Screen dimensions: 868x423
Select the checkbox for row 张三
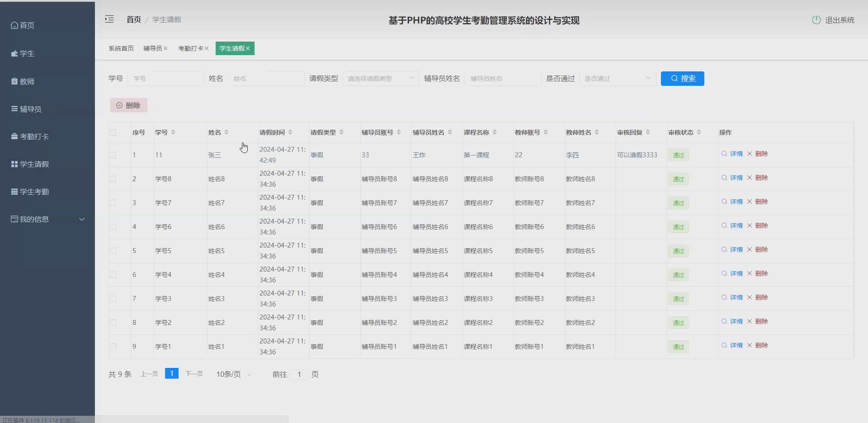click(113, 155)
